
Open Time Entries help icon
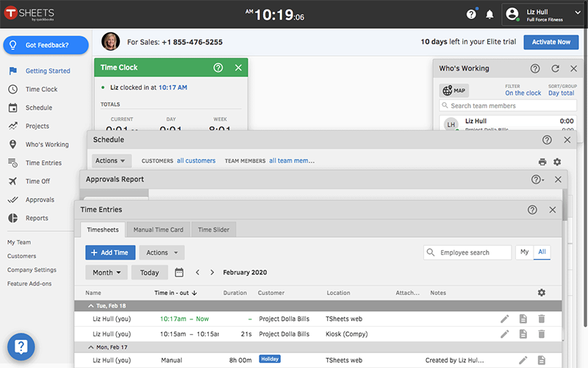pyautogui.click(x=532, y=210)
